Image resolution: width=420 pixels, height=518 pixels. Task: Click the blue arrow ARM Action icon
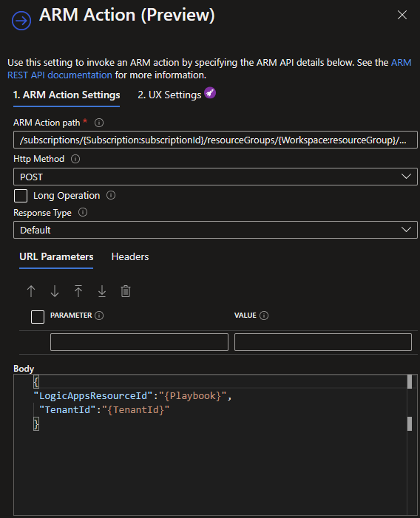pyautogui.click(x=21, y=21)
